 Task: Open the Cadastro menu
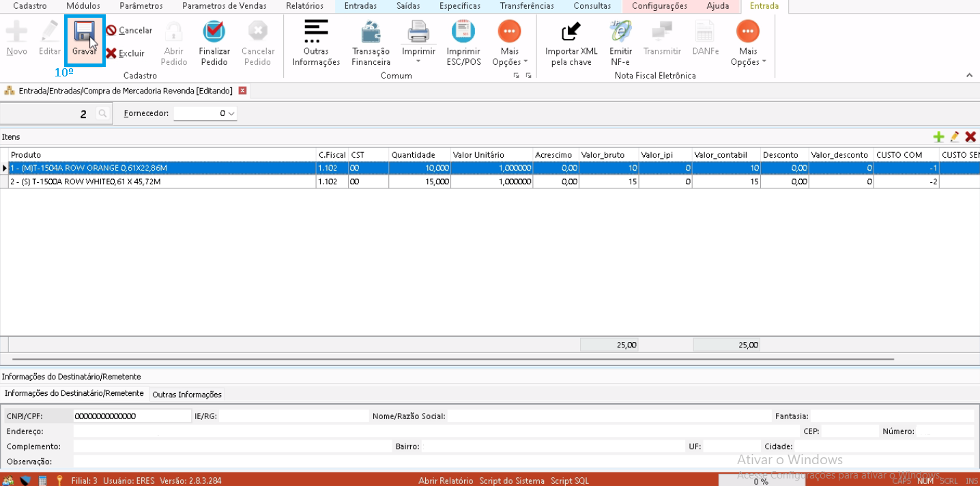click(30, 5)
